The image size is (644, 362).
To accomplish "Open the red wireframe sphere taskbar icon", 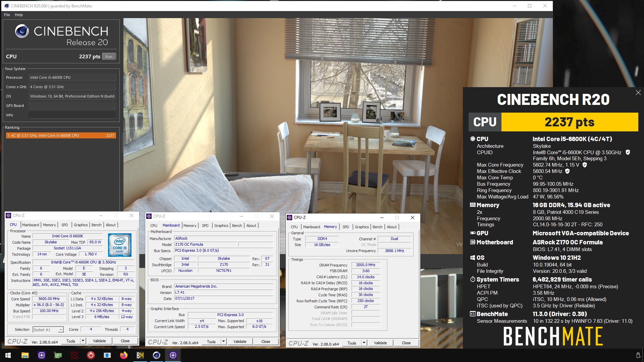I will point(74,355).
